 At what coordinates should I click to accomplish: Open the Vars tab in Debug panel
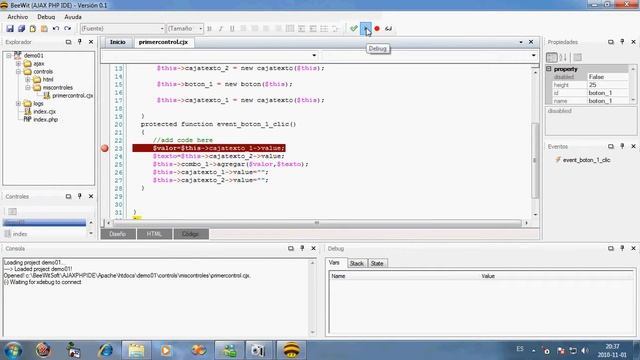tap(334, 263)
